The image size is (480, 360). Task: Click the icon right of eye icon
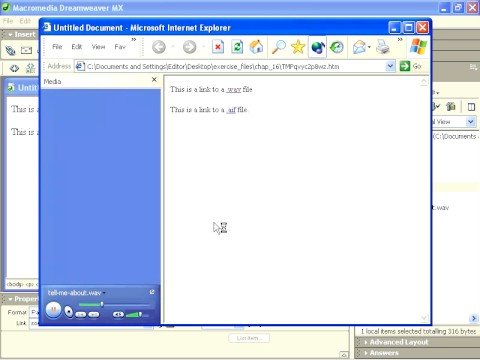30,68
